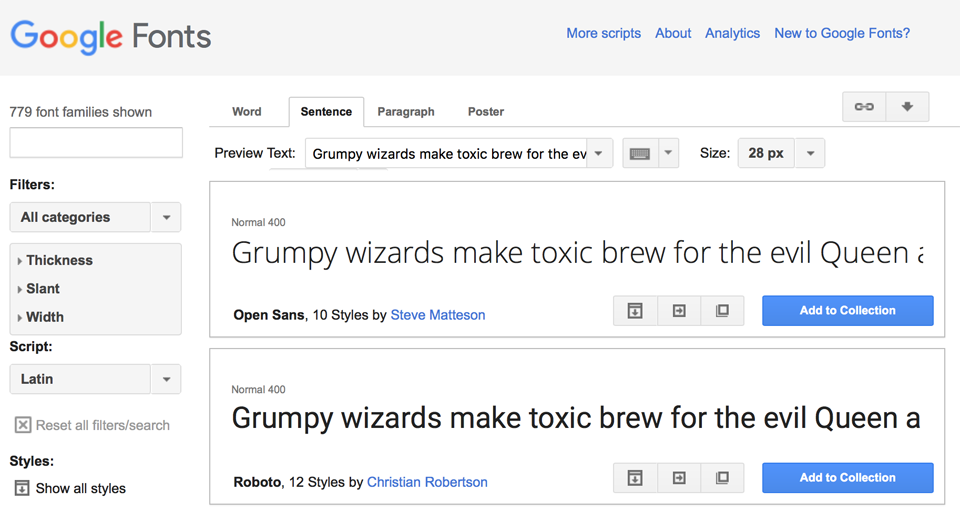The width and height of the screenshot is (960, 511).
Task: Click the Google Fonts logo
Action: (111, 37)
